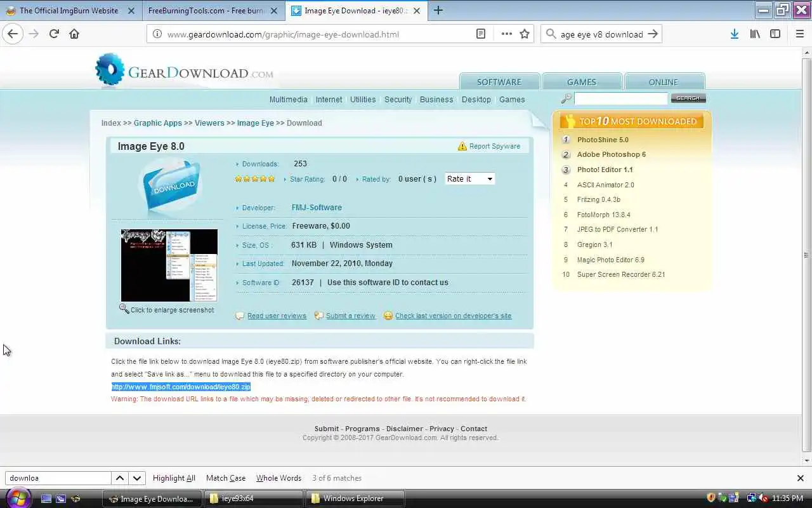
Task: Click Viewers breadcrumb link
Action: (209, 123)
